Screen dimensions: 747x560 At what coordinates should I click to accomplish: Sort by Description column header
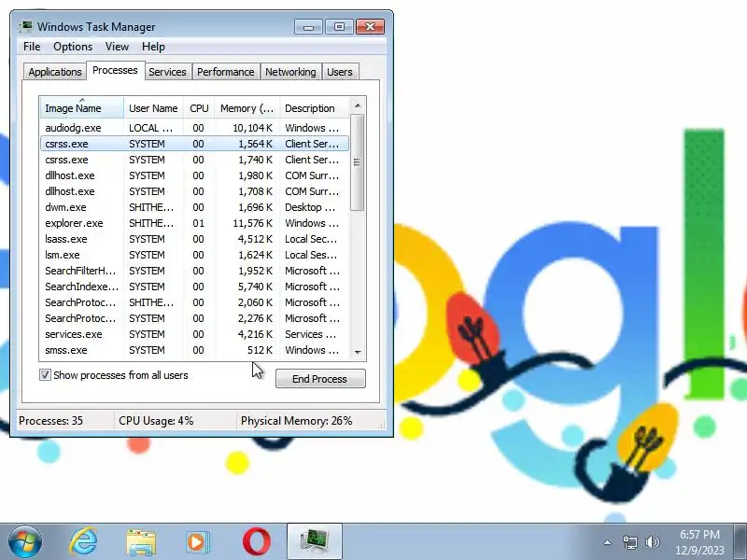click(315, 108)
